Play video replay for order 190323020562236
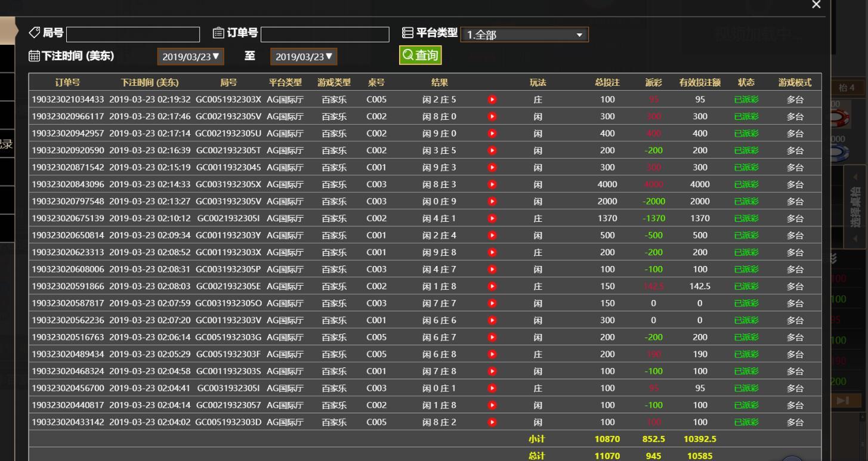The image size is (868, 461). click(x=492, y=320)
